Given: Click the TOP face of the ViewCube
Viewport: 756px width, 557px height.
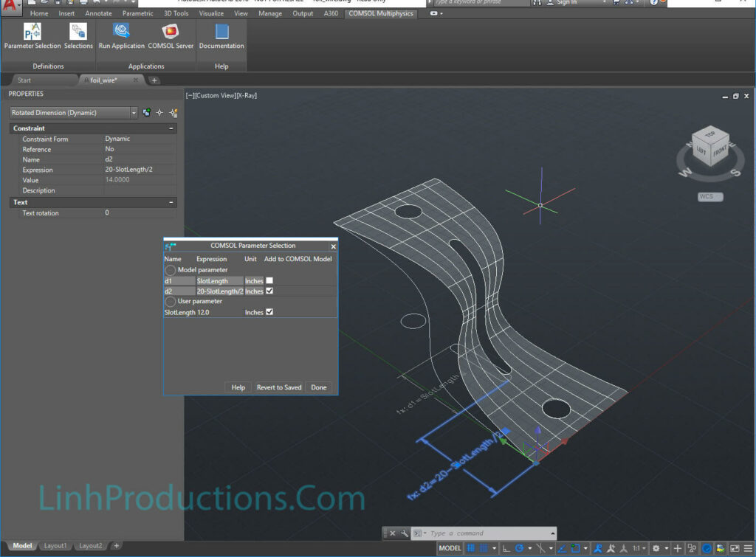Looking at the screenshot, I should pos(710,134).
